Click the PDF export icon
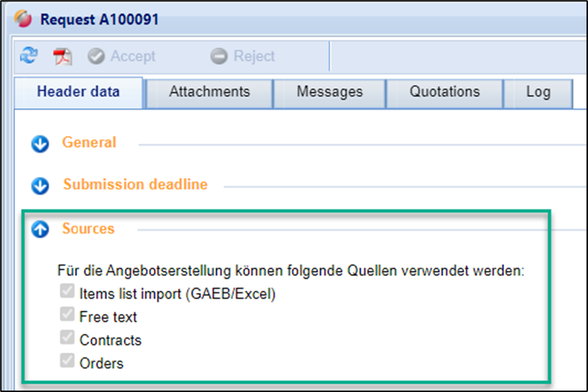This screenshot has height=392, width=588. [63, 57]
